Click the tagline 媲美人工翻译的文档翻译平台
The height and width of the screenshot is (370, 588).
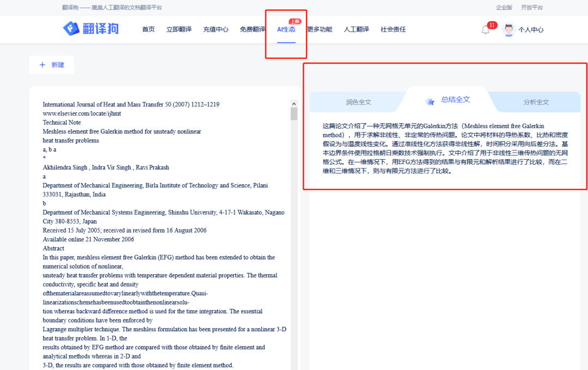click(127, 8)
